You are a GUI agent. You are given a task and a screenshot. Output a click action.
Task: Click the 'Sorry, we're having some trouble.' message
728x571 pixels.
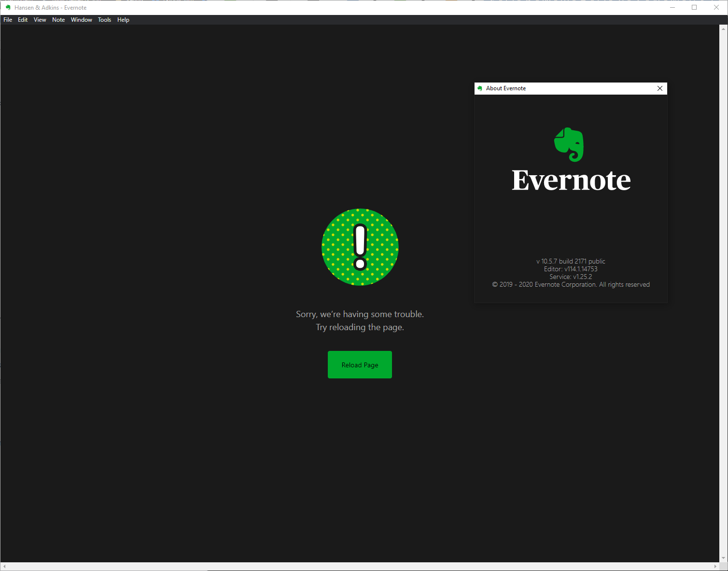click(360, 314)
